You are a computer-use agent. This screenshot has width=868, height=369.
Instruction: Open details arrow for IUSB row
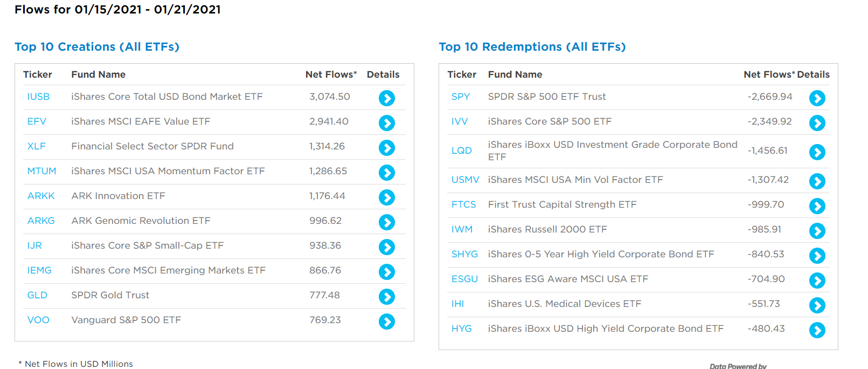[387, 98]
